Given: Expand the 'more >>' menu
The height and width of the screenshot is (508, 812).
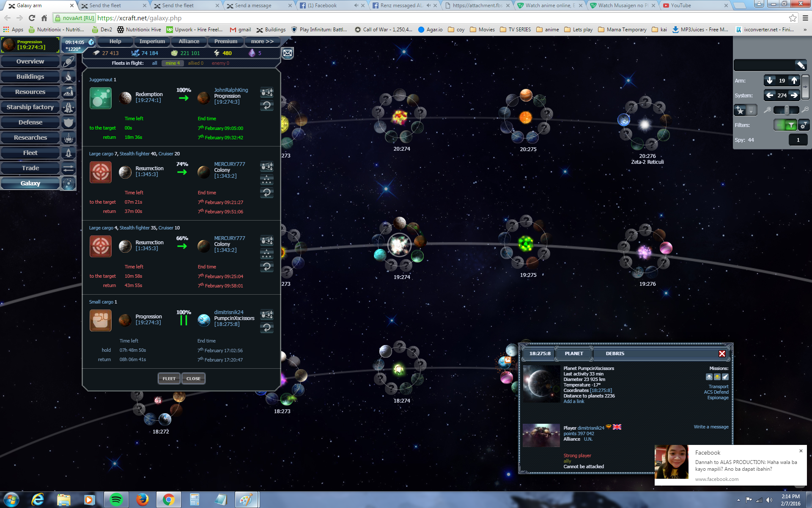Looking at the screenshot, I should click(x=262, y=41).
